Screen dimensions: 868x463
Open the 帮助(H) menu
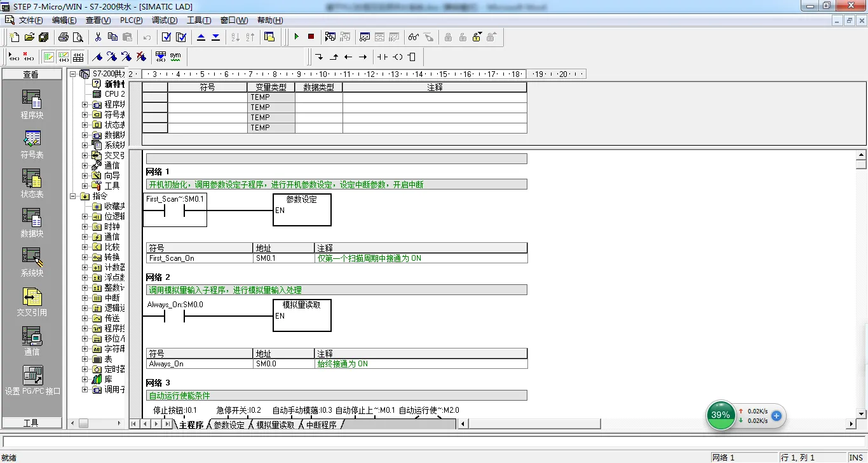coord(270,20)
